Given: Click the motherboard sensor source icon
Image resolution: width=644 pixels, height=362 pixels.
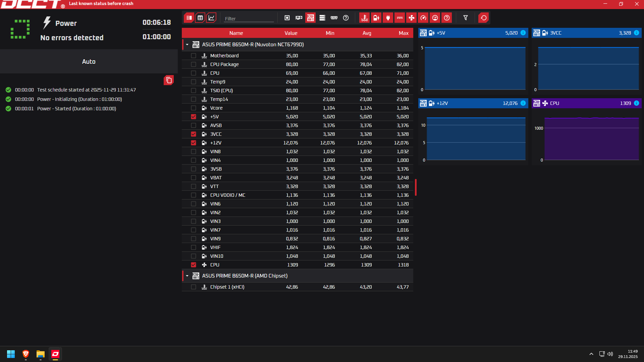Looking at the screenshot, I should point(311,18).
